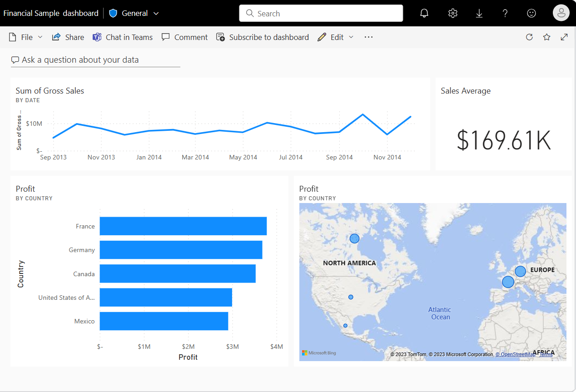Refresh the dashboard
This screenshot has height=392, width=576.
[x=529, y=37]
